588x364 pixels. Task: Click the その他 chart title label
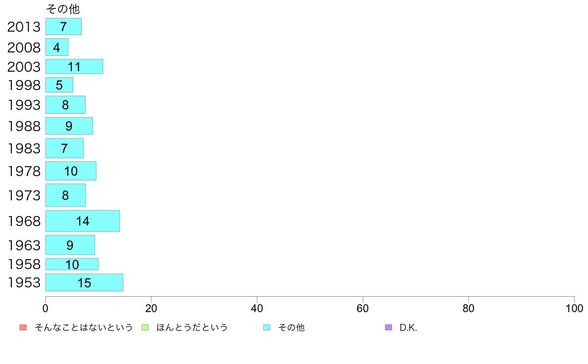tap(63, 9)
